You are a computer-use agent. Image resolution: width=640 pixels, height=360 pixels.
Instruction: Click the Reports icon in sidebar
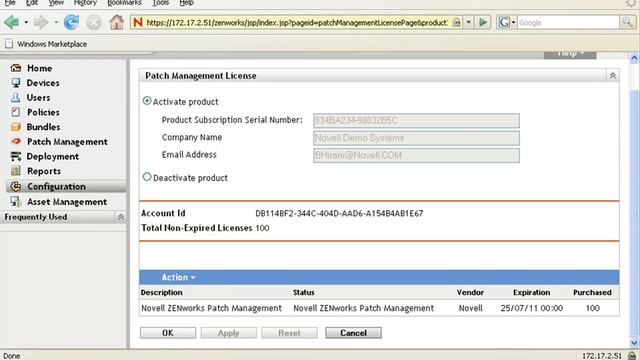tap(16, 171)
